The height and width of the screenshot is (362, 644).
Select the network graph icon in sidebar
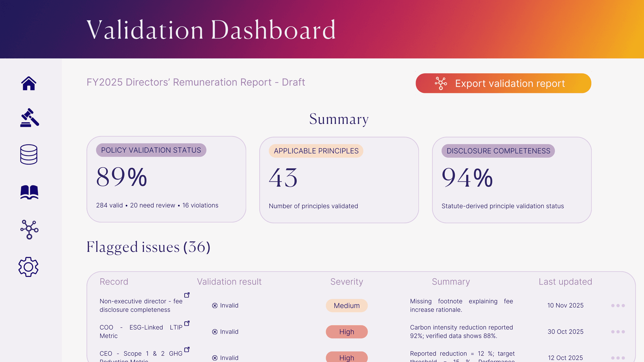pos(30,230)
